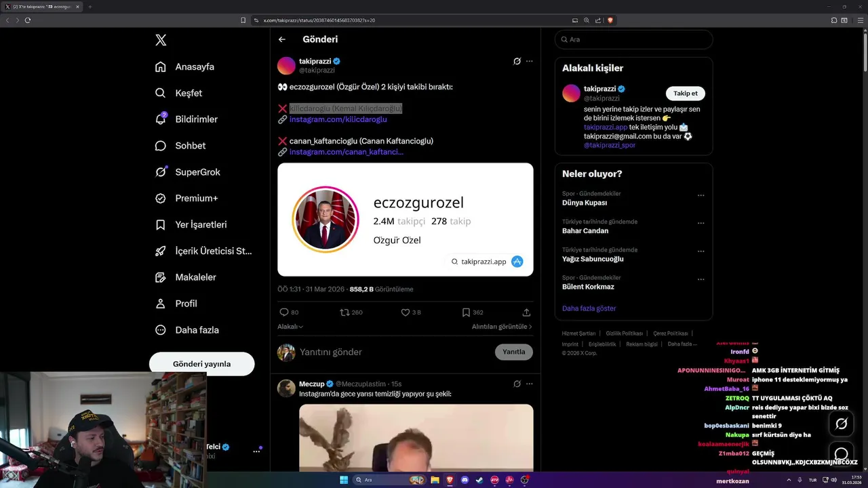Screen dimensions: 868x488
Task: Click the share icon on the post
Action: [x=526, y=312]
